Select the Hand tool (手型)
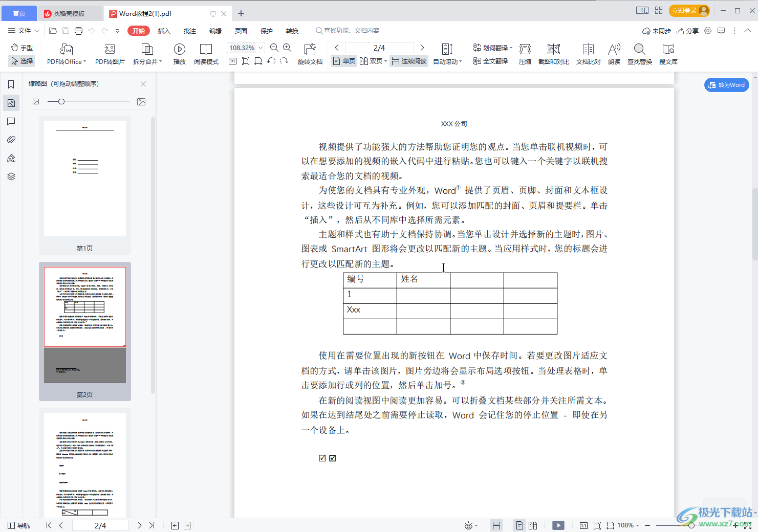Viewport: 758px width, 532px height. coord(21,48)
